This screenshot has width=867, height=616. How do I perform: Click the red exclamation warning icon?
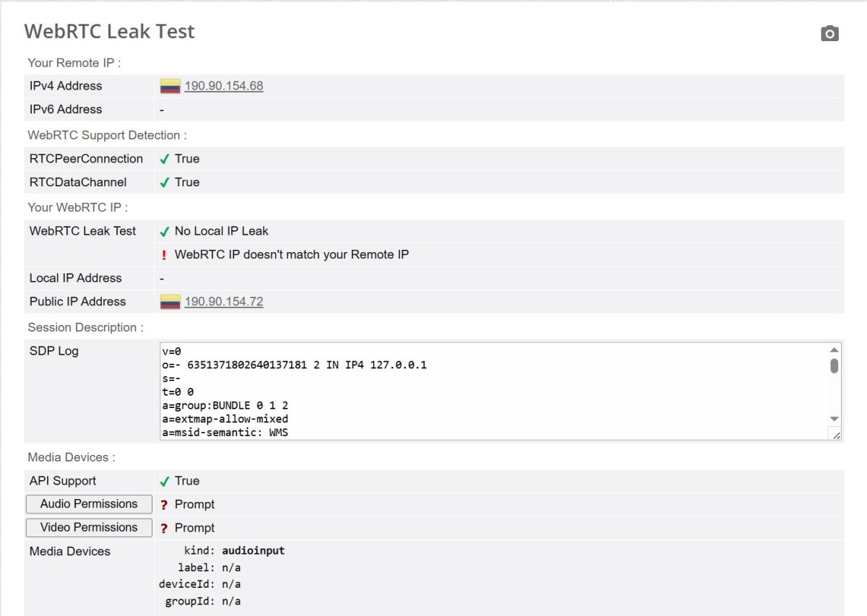coord(165,254)
